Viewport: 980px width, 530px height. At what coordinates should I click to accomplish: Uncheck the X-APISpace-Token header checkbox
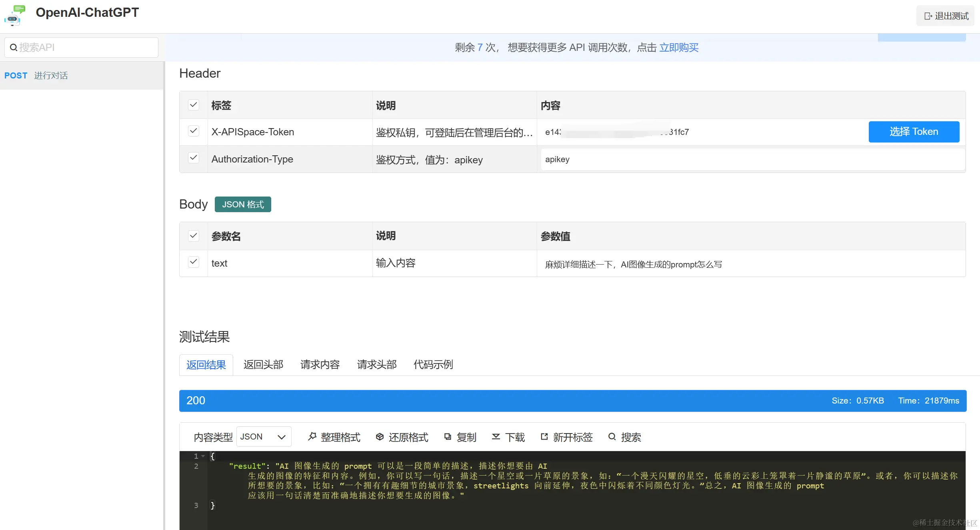194,131
